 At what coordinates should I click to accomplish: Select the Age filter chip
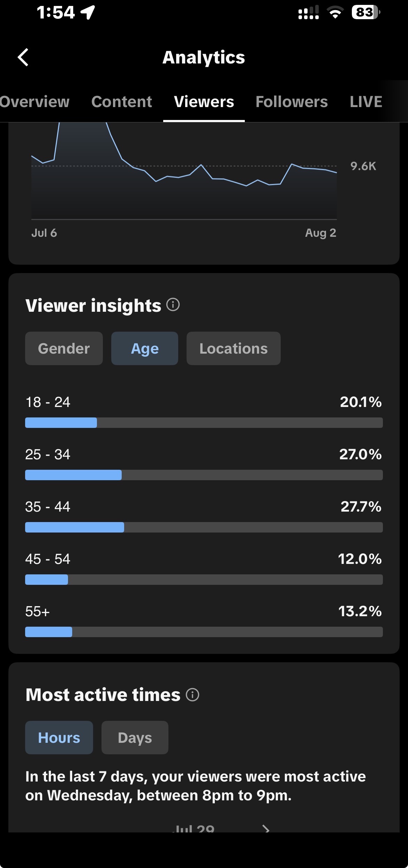pos(145,348)
